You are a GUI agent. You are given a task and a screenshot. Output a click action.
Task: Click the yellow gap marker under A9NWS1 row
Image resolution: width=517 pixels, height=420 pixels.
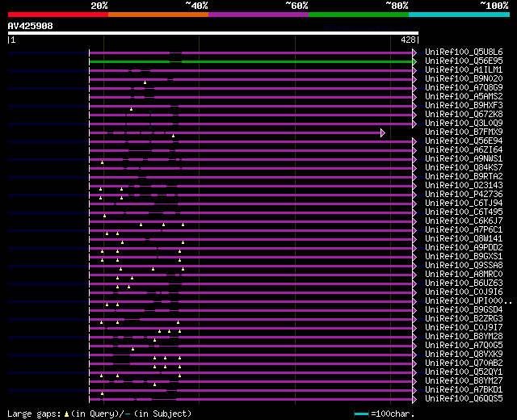click(103, 162)
